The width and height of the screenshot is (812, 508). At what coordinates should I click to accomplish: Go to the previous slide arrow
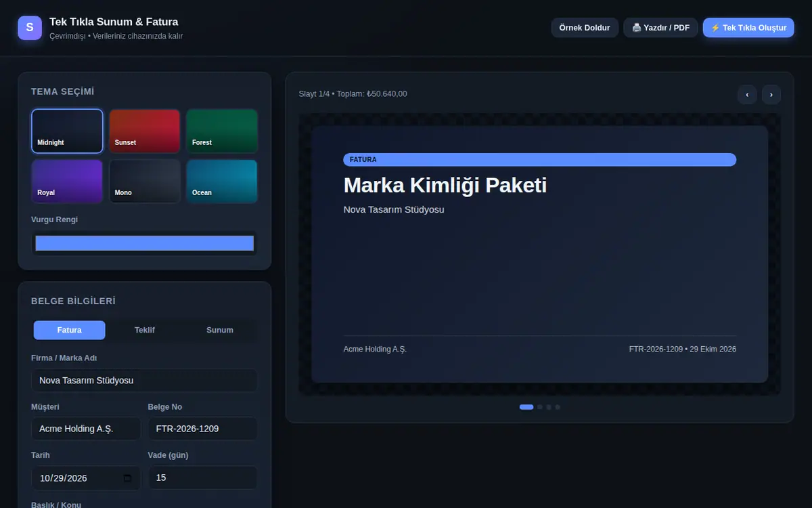coord(747,95)
